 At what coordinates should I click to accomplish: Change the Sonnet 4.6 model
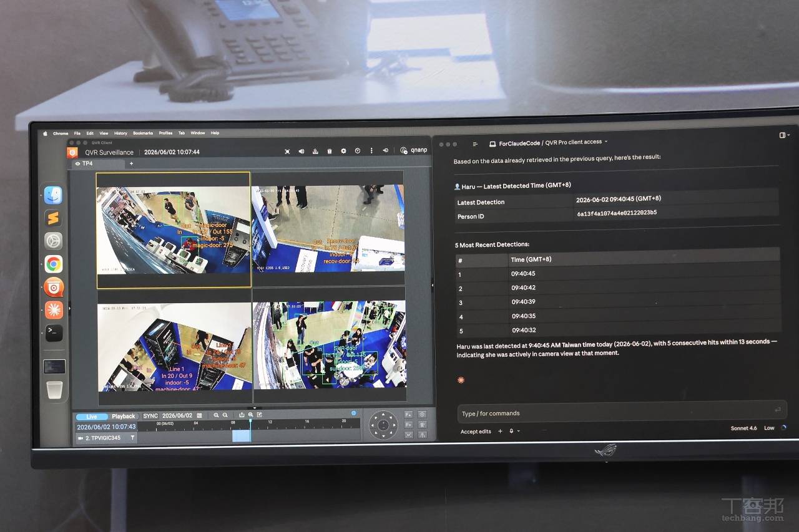coord(743,428)
